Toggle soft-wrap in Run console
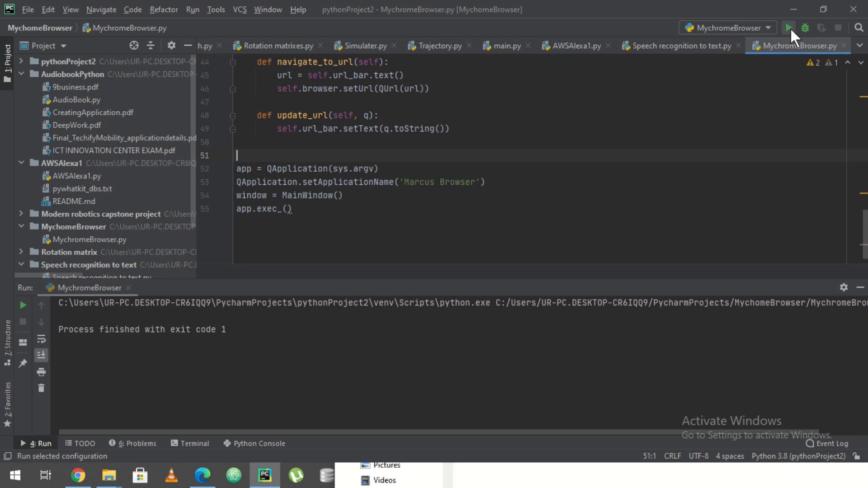This screenshot has height=488, width=868. [41, 339]
